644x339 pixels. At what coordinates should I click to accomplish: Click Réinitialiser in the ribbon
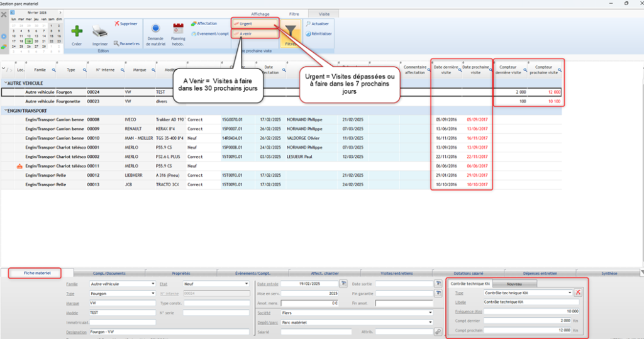click(x=319, y=34)
